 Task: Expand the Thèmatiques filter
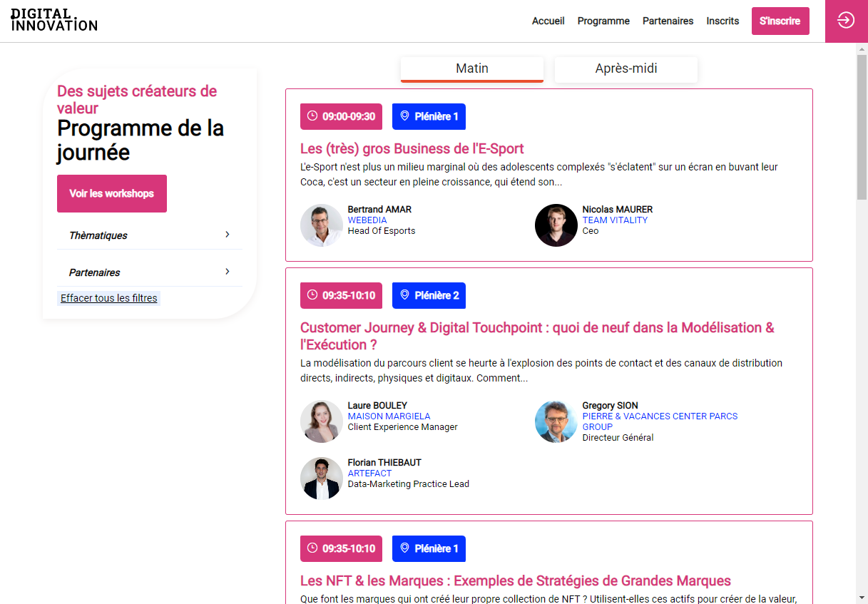(x=150, y=235)
